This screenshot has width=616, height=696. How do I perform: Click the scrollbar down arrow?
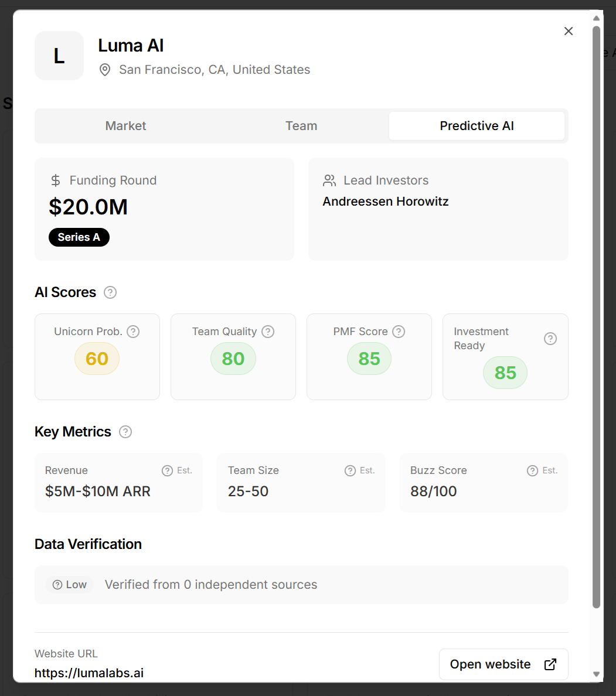597,674
